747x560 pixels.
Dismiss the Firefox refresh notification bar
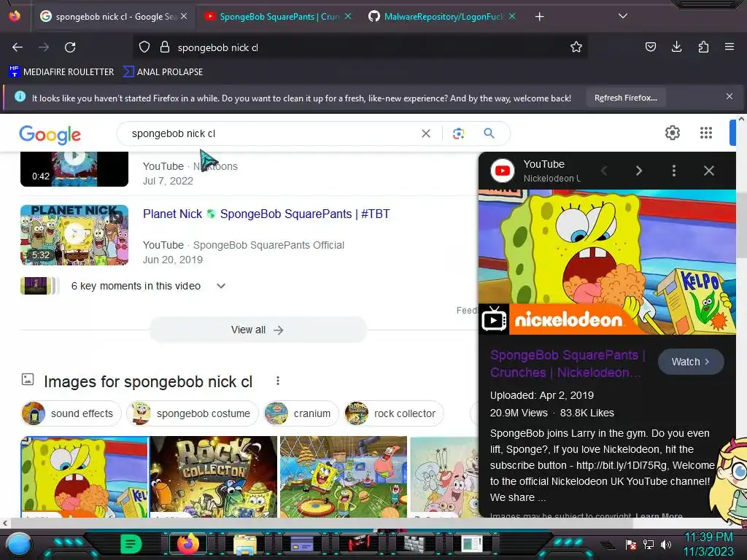[729, 97]
